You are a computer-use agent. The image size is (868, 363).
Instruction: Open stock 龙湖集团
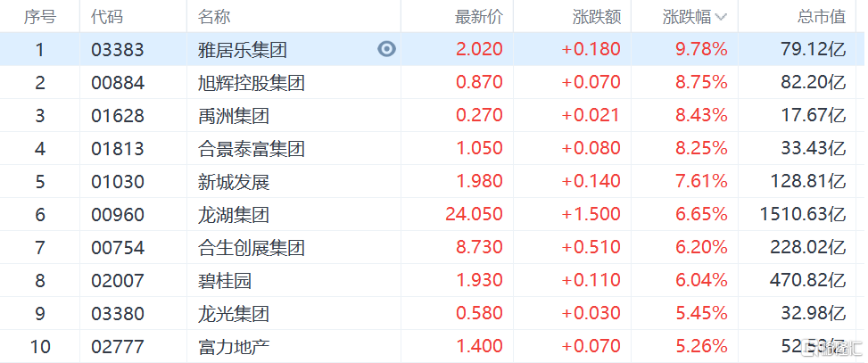click(x=233, y=215)
